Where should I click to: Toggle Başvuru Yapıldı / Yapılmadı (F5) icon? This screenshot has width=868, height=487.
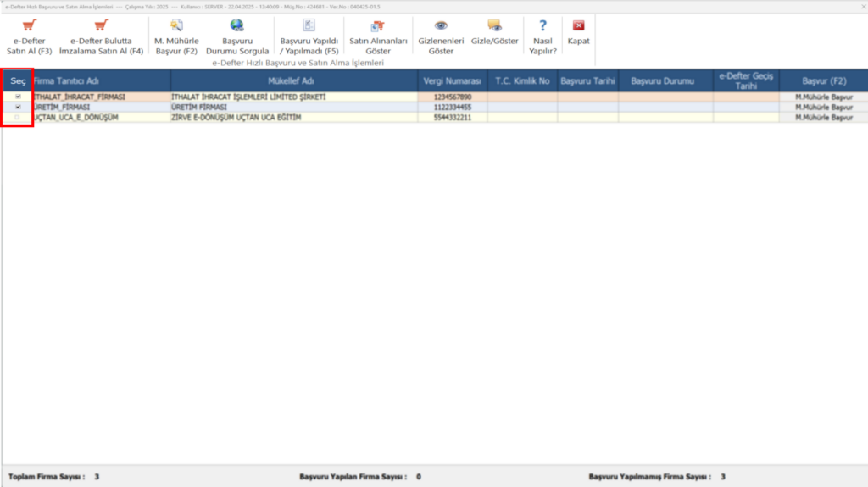click(x=309, y=26)
